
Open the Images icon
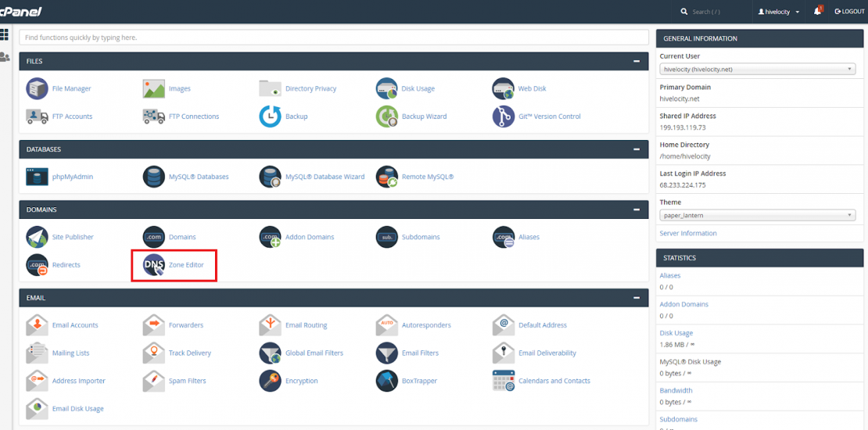(154, 88)
